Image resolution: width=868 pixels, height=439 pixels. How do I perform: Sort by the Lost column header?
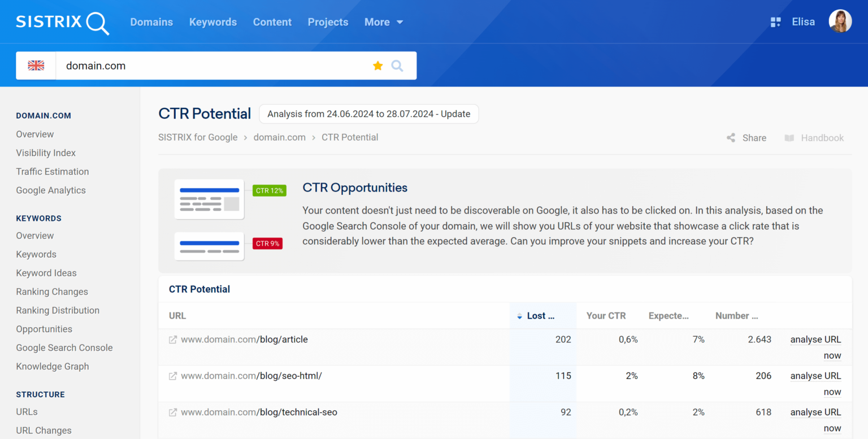pos(540,316)
